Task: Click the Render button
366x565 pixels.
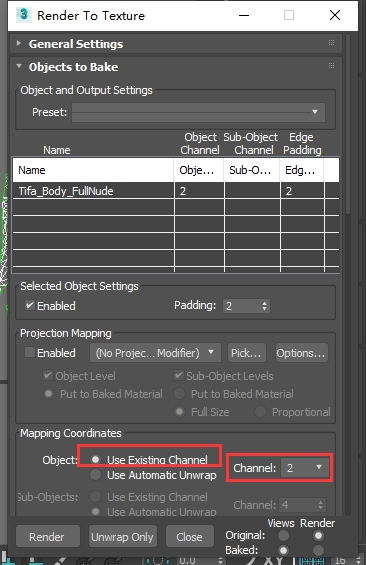Action: pos(48,537)
